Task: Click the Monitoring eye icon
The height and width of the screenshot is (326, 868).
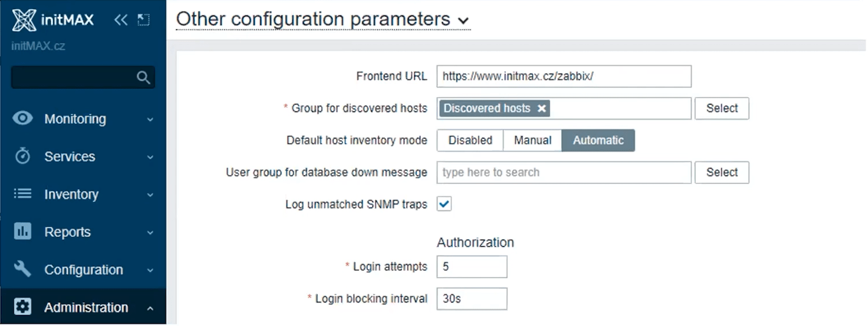Action: point(22,118)
